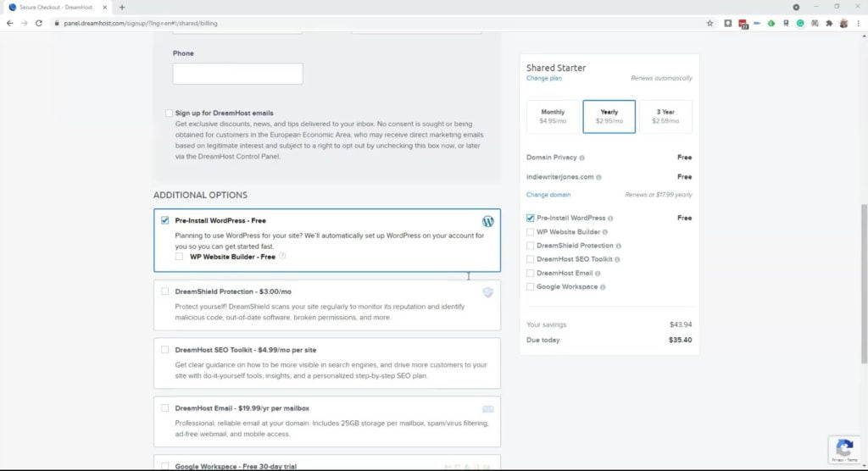Focus the Phone input field
Viewport: 868px width, 471px height.
(237, 74)
